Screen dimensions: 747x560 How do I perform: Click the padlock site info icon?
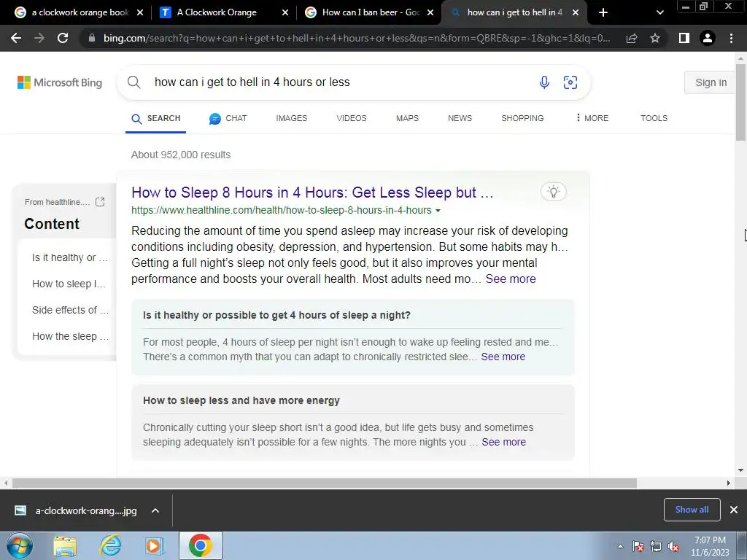[92, 38]
